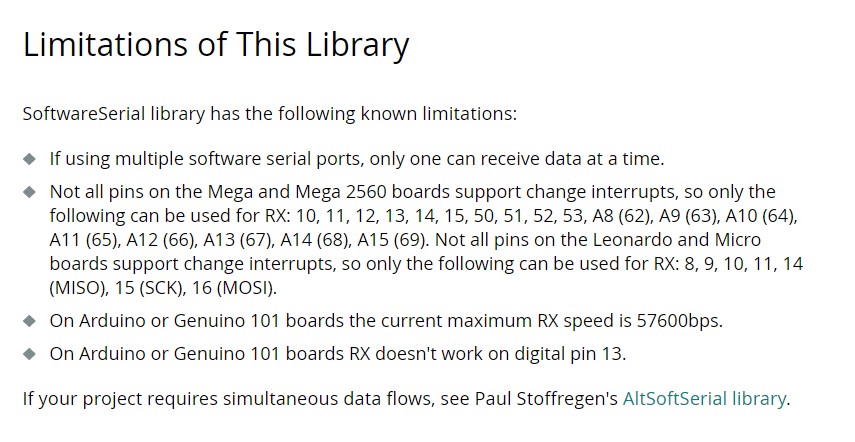
Task: Click the 'Limitations of This Library' heading
Action: pyautogui.click(x=216, y=45)
